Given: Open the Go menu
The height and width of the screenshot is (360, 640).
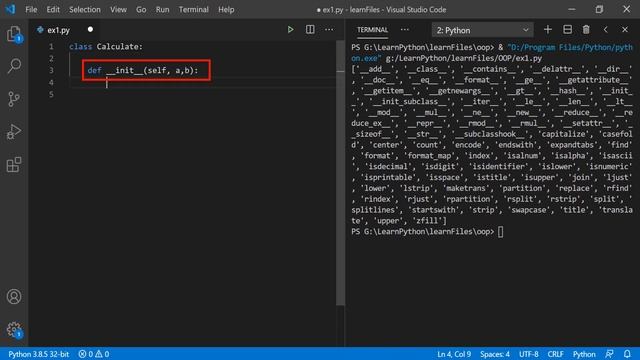Looking at the screenshot, I should [141, 9].
